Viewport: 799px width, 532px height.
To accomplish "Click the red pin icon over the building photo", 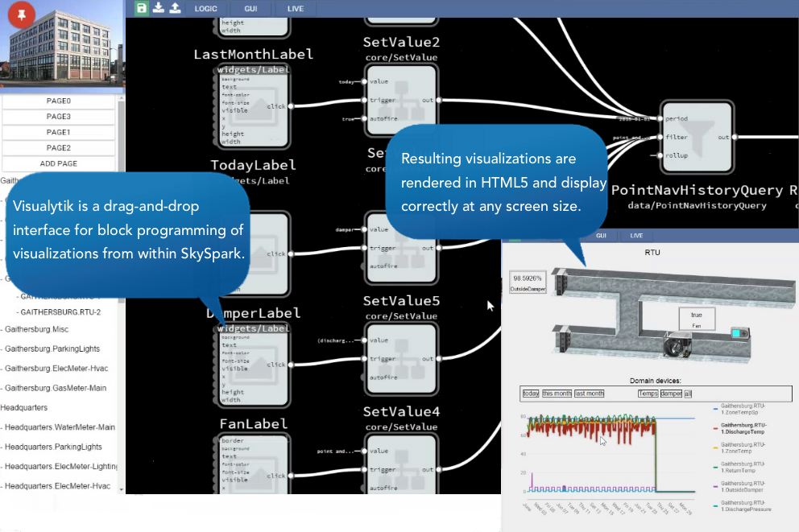I will pos(22,14).
